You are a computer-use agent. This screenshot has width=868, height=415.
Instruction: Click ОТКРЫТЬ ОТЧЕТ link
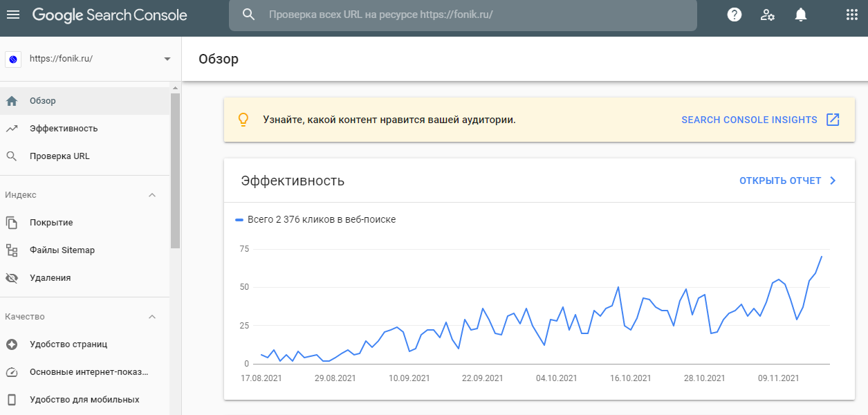(x=780, y=181)
